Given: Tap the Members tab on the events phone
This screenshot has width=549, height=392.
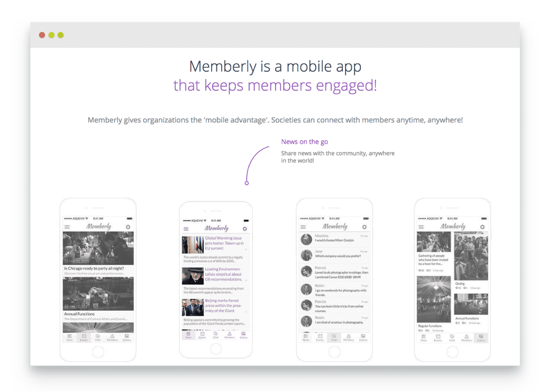Looking at the screenshot, I should click(112, 338).
